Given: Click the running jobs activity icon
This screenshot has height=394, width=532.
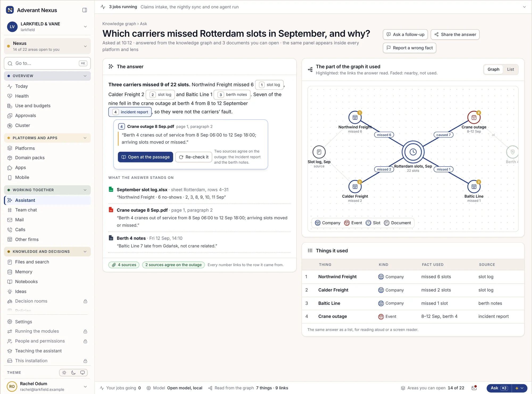Looking at the screenshot, I should tap(103, 7).
